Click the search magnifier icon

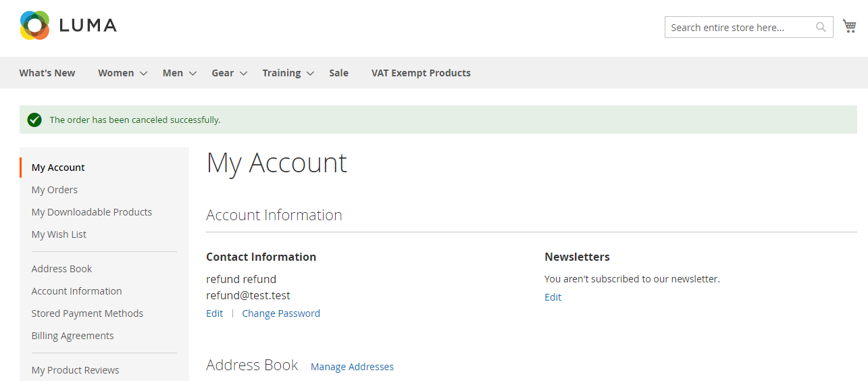(821, 27)
